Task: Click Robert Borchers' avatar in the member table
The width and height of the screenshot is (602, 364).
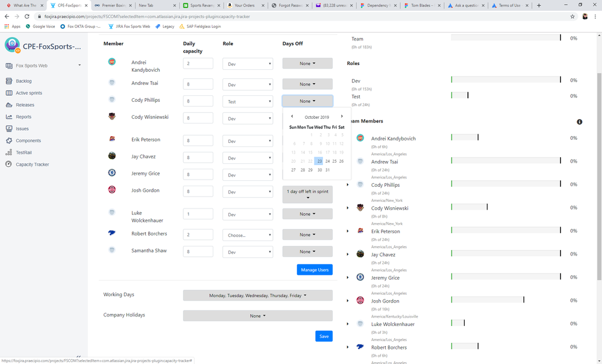Action: click(111, 233)
